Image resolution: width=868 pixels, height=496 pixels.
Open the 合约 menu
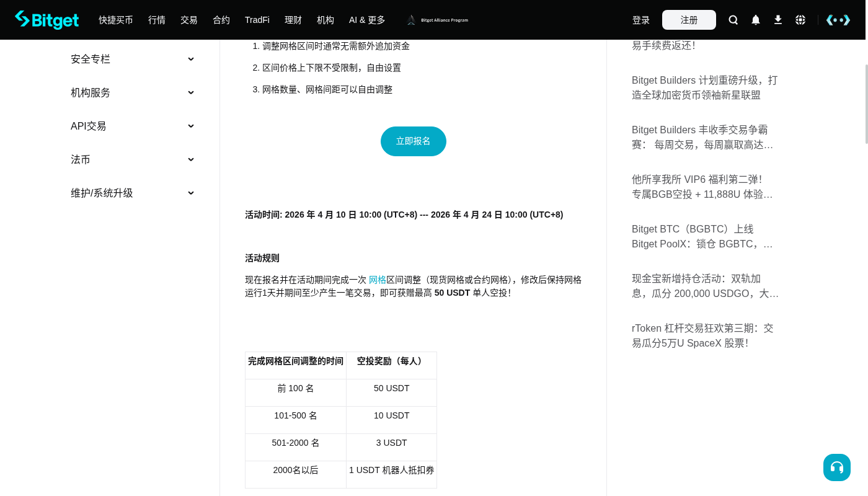tap(221, 20)
